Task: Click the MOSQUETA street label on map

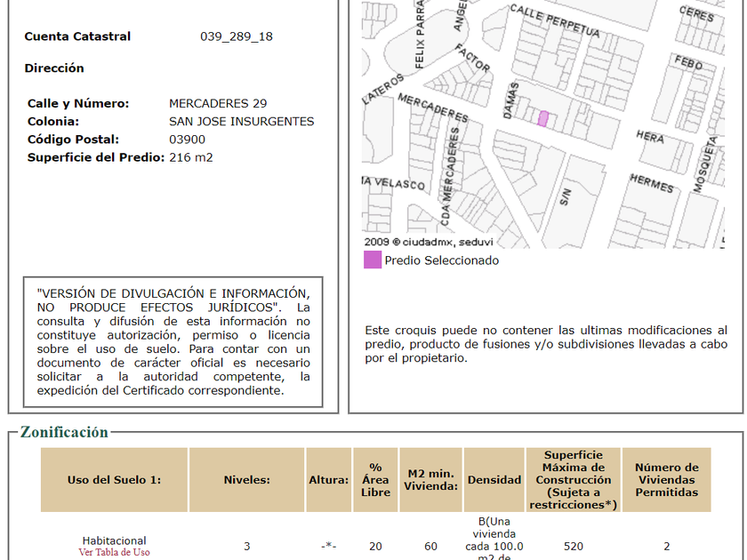Action: tap(705, 164)
